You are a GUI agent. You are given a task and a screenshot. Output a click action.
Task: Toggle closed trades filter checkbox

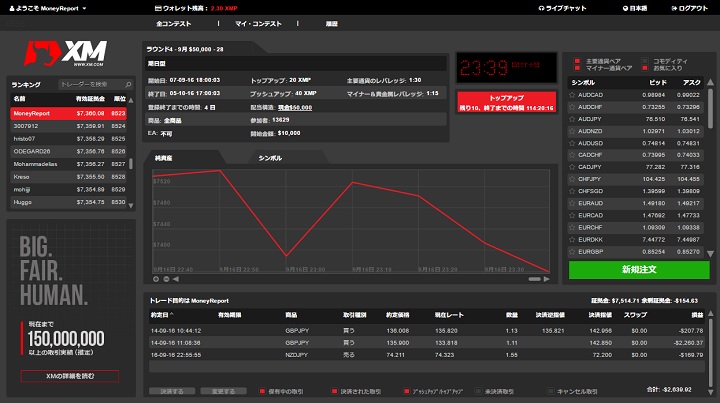tap(334, 392)
